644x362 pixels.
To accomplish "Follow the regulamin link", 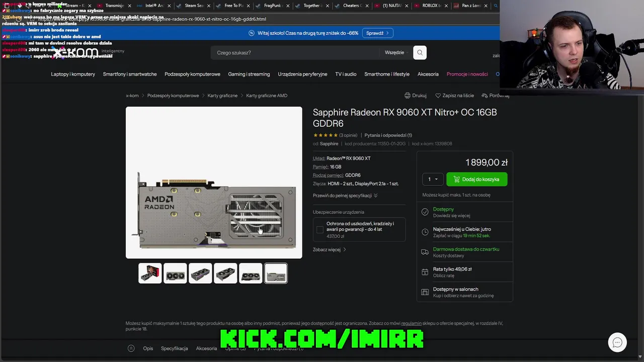I will [x=412, y=323].
